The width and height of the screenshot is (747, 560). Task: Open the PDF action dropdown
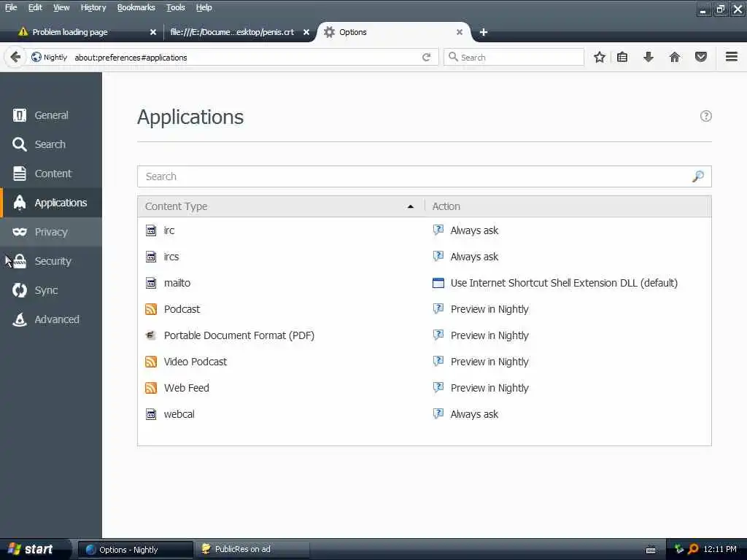567,335
